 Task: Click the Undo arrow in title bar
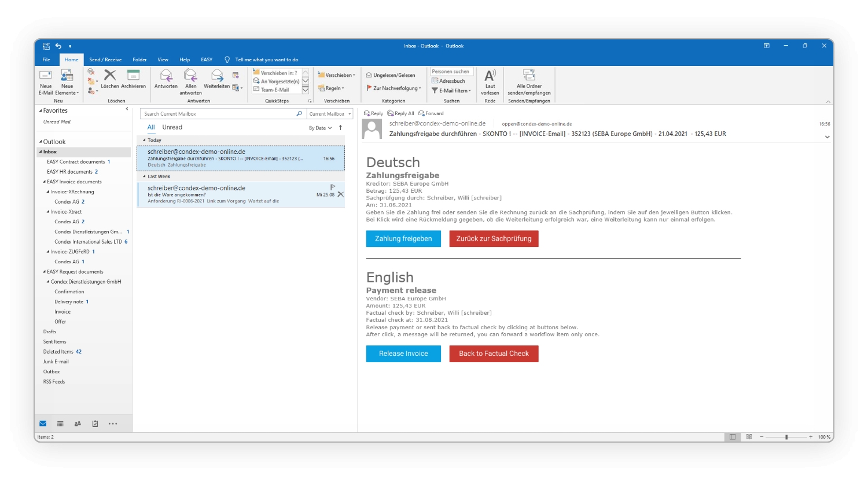pos(58,46)
